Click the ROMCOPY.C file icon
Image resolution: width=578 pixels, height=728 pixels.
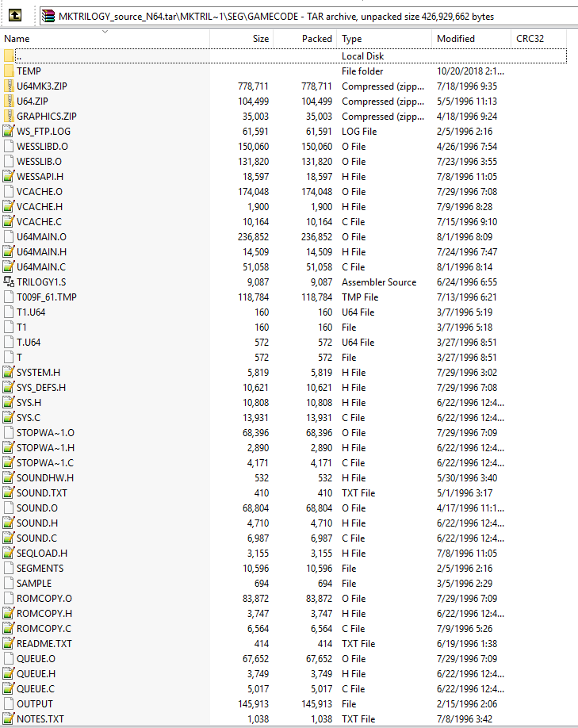click(x=9, y=629)
